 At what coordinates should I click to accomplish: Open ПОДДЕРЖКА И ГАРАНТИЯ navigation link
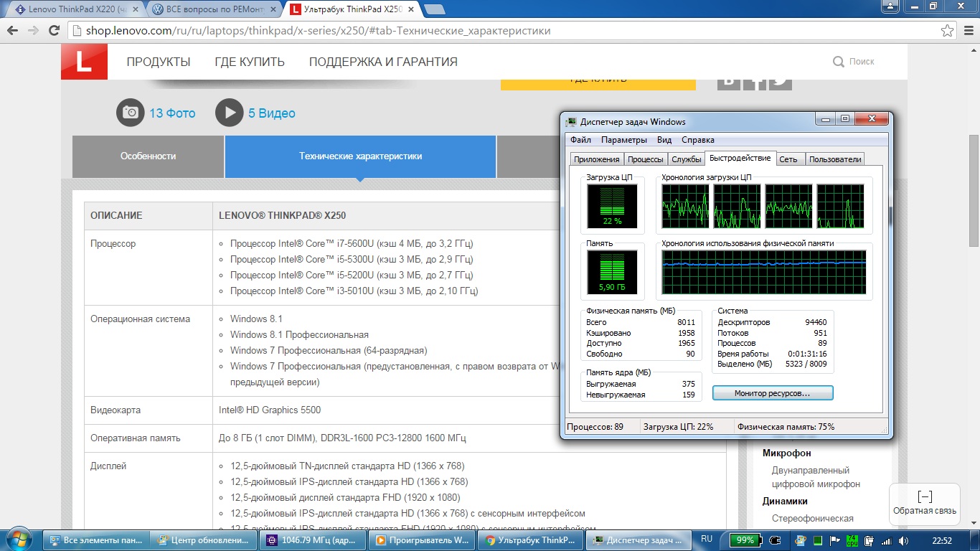(383, 62)
